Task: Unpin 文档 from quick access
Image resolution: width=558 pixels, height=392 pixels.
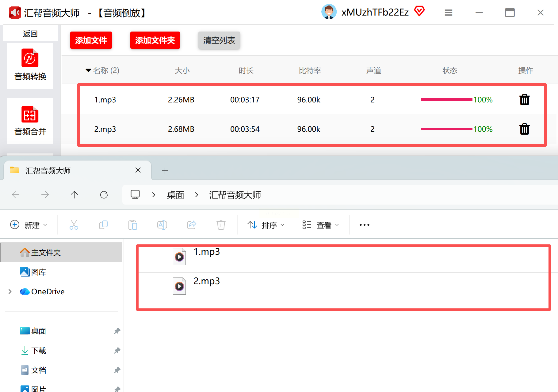Action: pyautogui.click(x=117, y=370)
